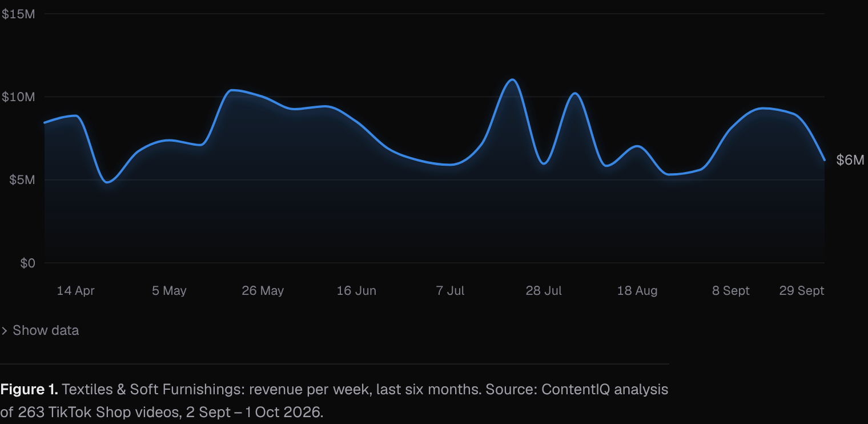
Task: Click the $0 y-axis label
Action: [x=27, y=263]
